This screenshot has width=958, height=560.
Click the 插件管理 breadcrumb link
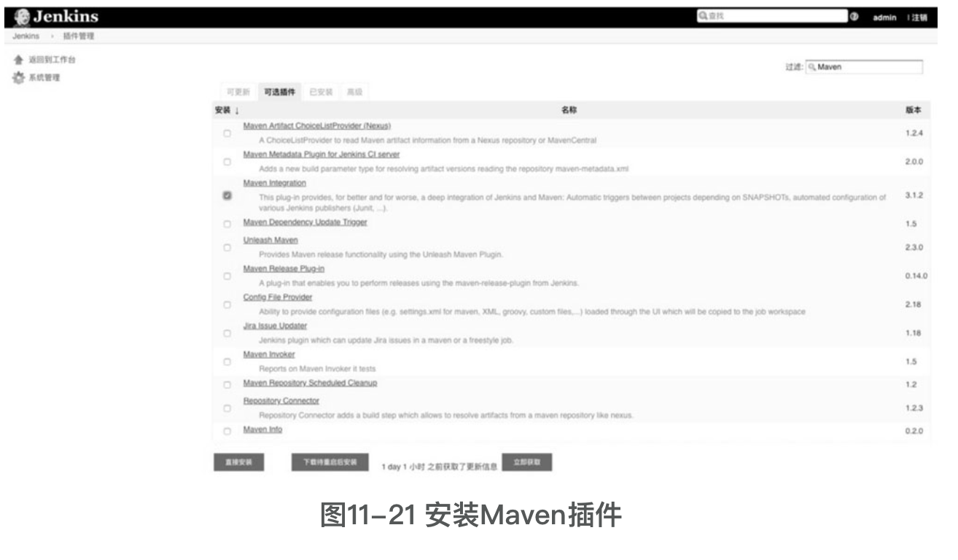coord(78,36)
